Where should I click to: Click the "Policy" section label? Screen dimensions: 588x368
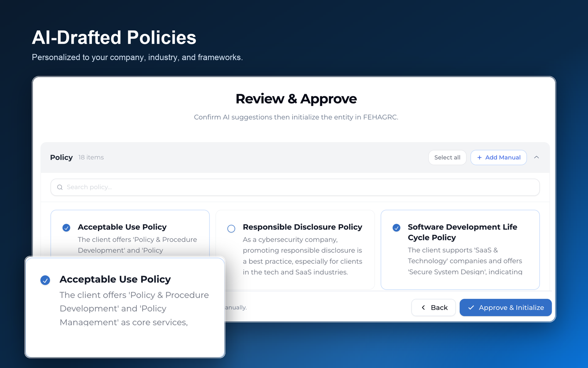[x=61, y=158]
